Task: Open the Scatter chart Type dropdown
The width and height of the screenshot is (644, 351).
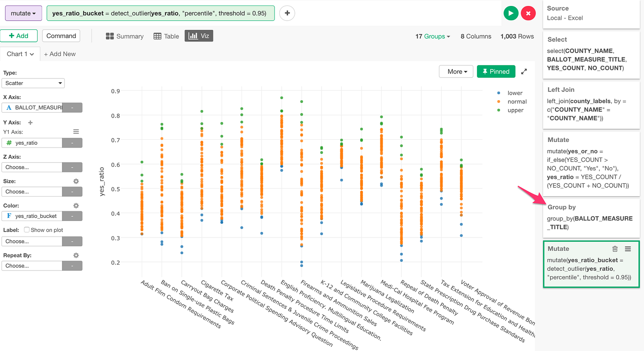Action: (x=33, y=83)
